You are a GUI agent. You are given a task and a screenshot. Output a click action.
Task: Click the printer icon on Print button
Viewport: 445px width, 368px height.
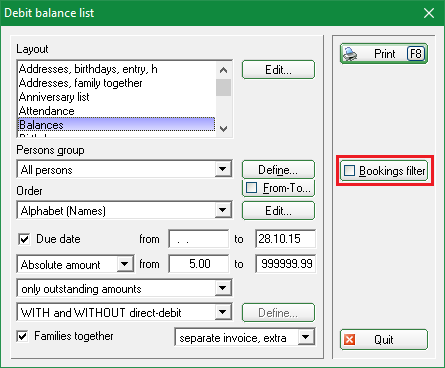click(350, 54)
